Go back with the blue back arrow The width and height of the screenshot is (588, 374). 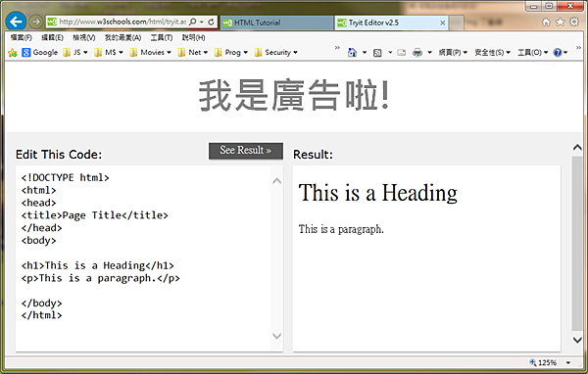pyautogui.click(x=16, y=22)
